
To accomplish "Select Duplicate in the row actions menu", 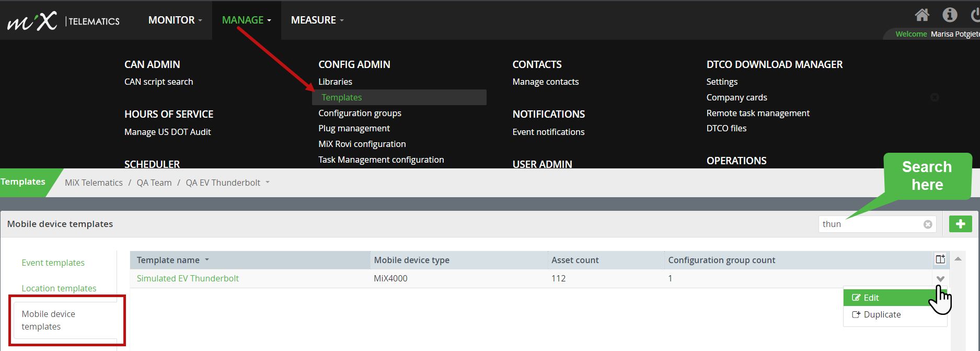I will tap(882, 314).
